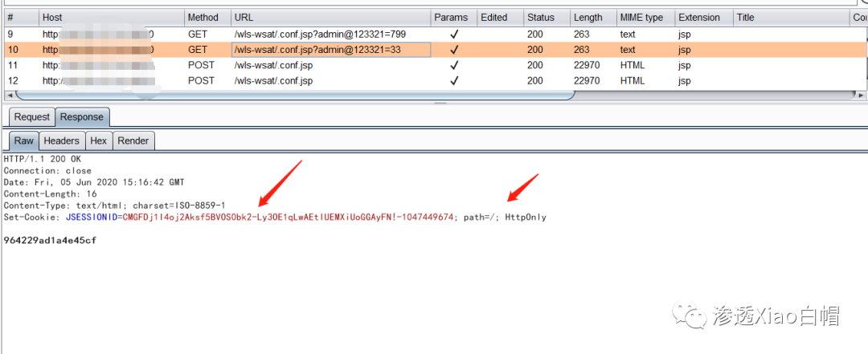Click MIME type HTML in row 12
This screenshot has height=354, width=868.
click(x=633, y=81)
